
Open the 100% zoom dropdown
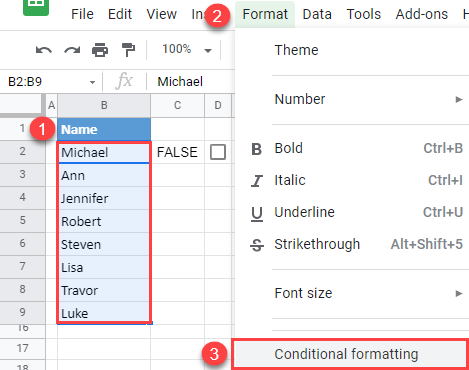point(187,50)
